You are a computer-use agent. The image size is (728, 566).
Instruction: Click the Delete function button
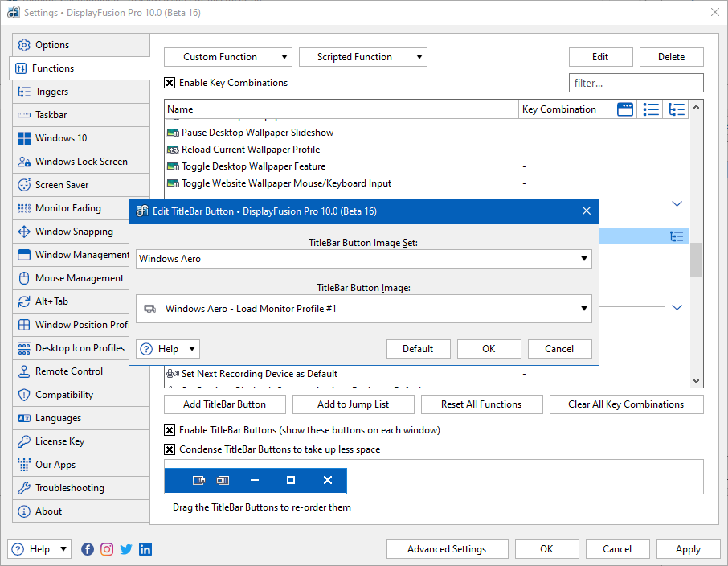pyautogui.click(x=672, y=57)
